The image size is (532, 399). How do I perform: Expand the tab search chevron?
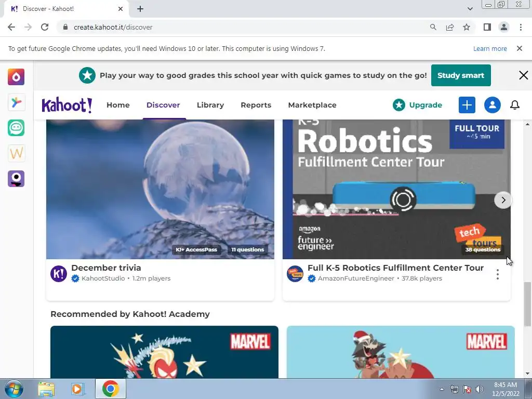coord(470,9)
